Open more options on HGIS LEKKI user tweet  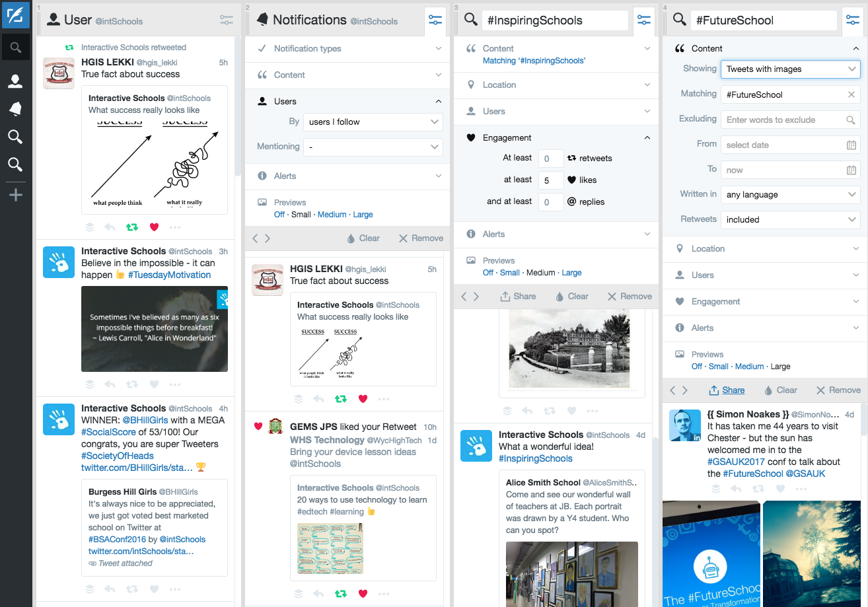(x=175, y=227)
